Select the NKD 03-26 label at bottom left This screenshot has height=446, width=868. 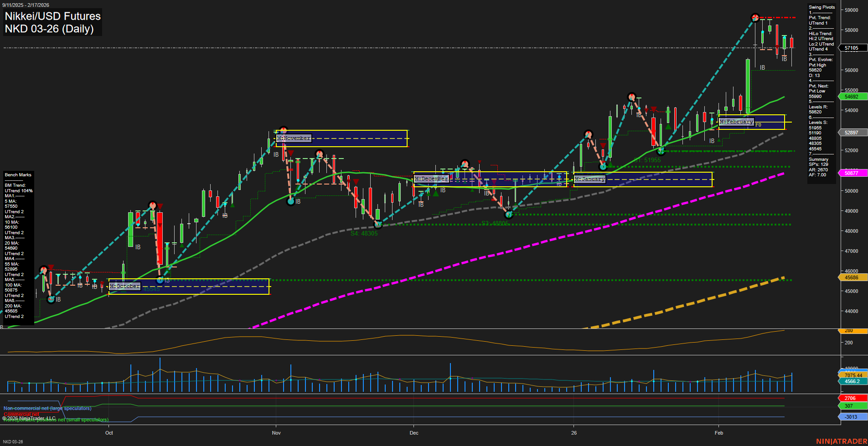[13, 441]
